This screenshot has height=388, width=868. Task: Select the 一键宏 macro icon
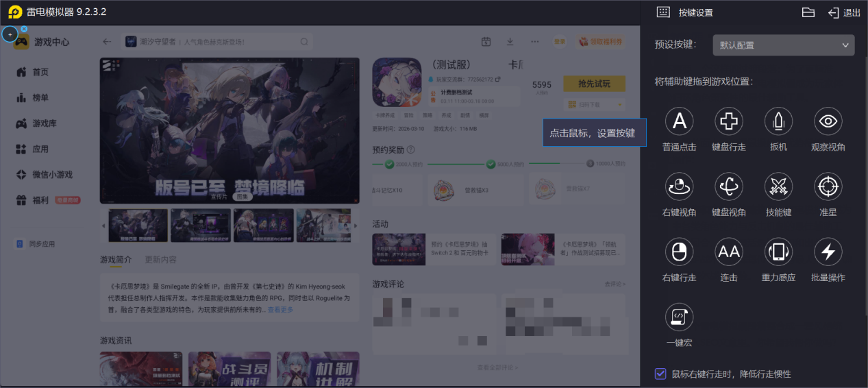click(x=679, y=317)
